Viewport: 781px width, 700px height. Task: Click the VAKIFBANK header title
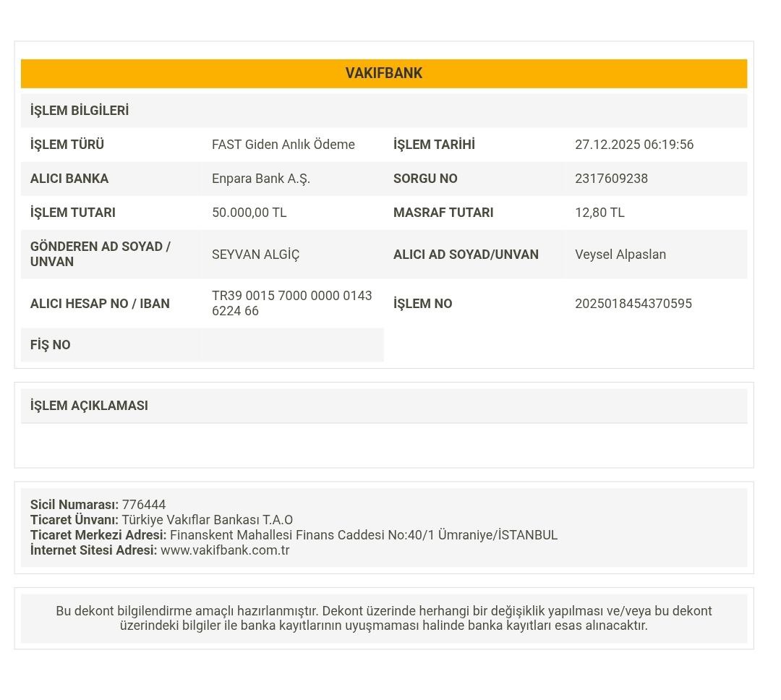pos(383,73)
